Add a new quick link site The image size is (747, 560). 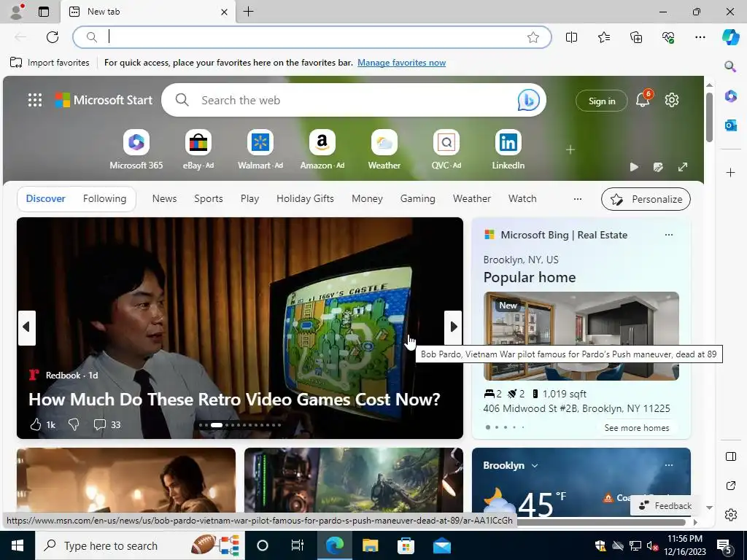coord(570,150)
